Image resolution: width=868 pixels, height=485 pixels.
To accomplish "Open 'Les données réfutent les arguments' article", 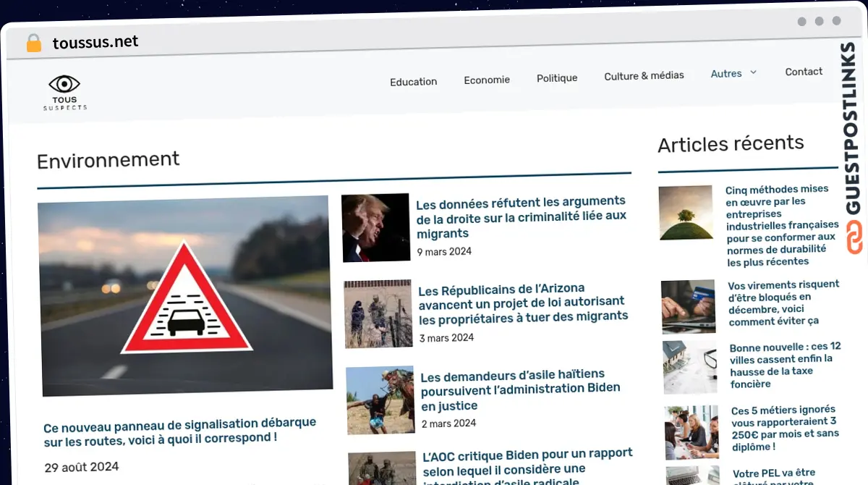I will pos(521,217).
